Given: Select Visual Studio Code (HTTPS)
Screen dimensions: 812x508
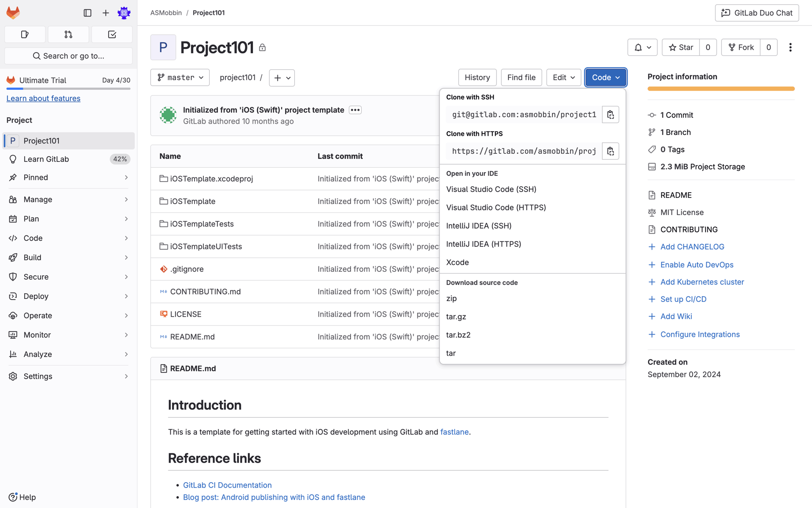Looking at the screenshot, I should coord(532,207).
